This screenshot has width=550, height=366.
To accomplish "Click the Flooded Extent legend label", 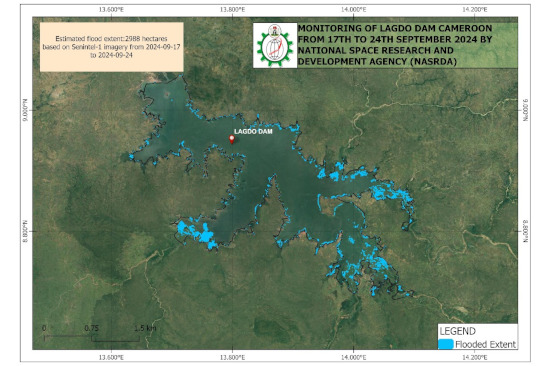I will pos(485,345).
